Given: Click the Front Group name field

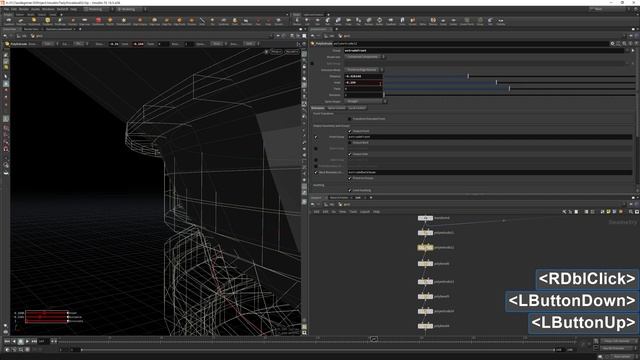Looking at the screenshot, I should [x=490, y=137].
